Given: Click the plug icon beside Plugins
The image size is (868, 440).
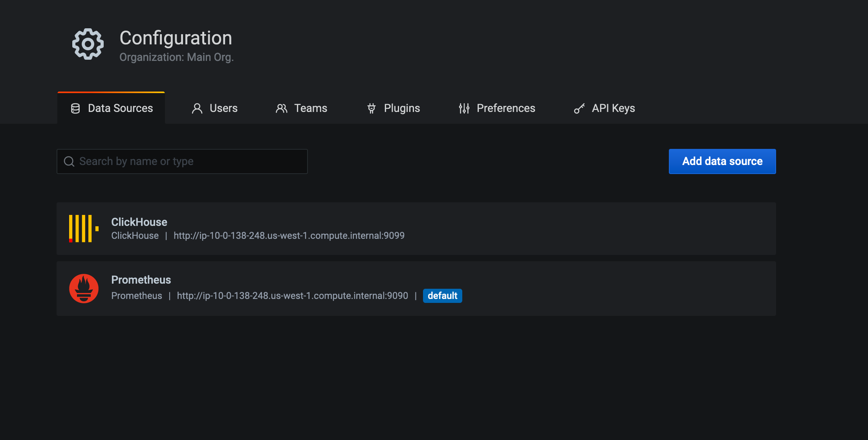Looking at the screenshot, I should (x=371, y=108).
